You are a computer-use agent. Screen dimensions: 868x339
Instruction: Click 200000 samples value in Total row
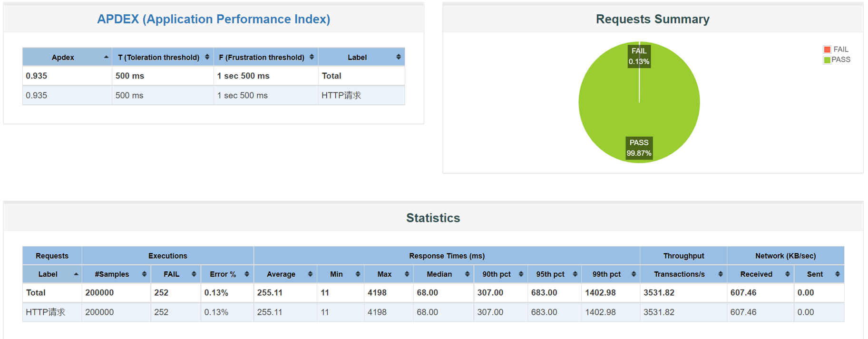pos(99,293)
